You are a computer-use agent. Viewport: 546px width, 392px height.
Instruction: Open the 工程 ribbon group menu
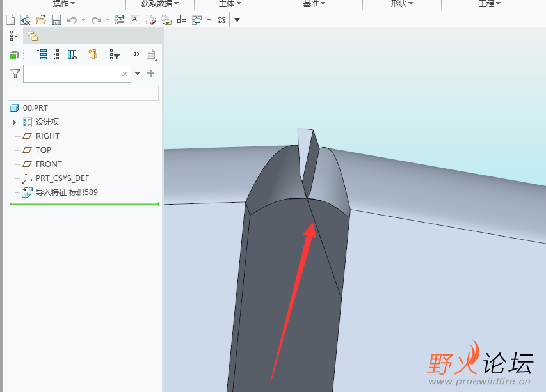click(490, 3)
